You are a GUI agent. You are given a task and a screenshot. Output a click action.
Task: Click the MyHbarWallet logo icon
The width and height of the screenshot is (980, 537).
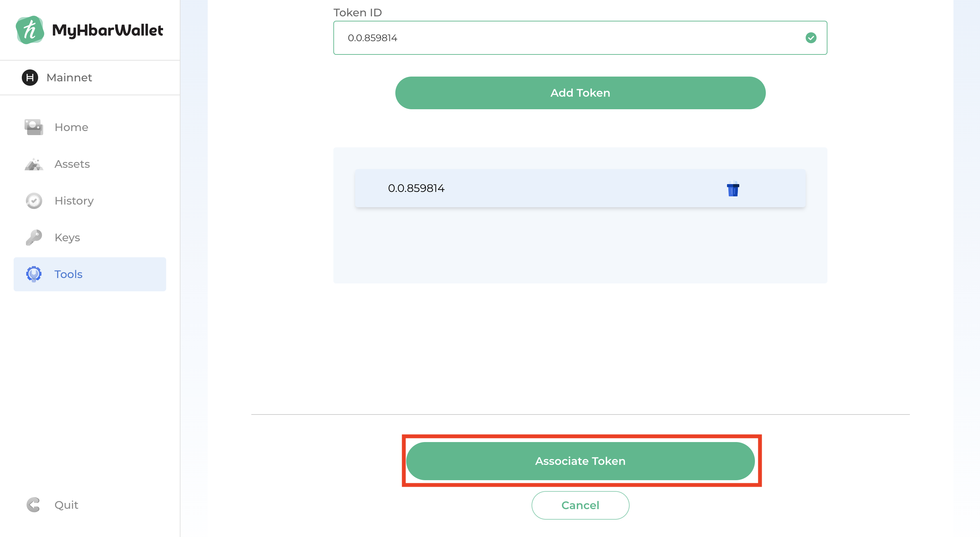pyautogui.click(x=30, y=30)
